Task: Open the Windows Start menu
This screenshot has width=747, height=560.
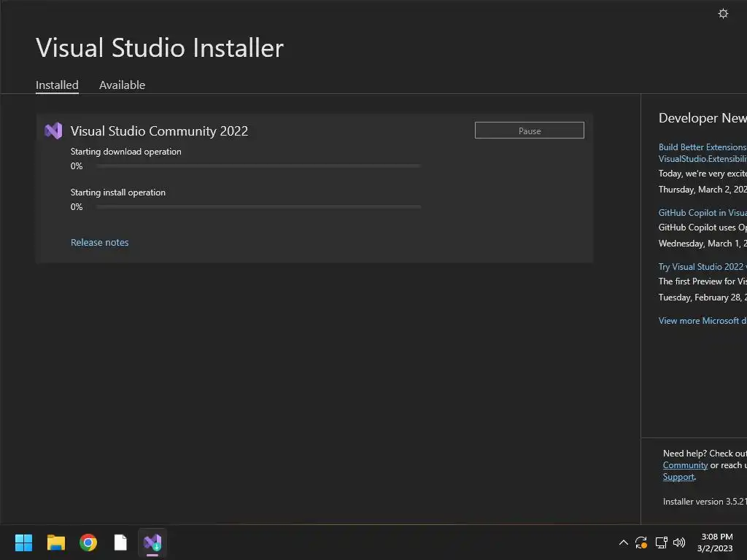Action: click(x=23, y=542)
